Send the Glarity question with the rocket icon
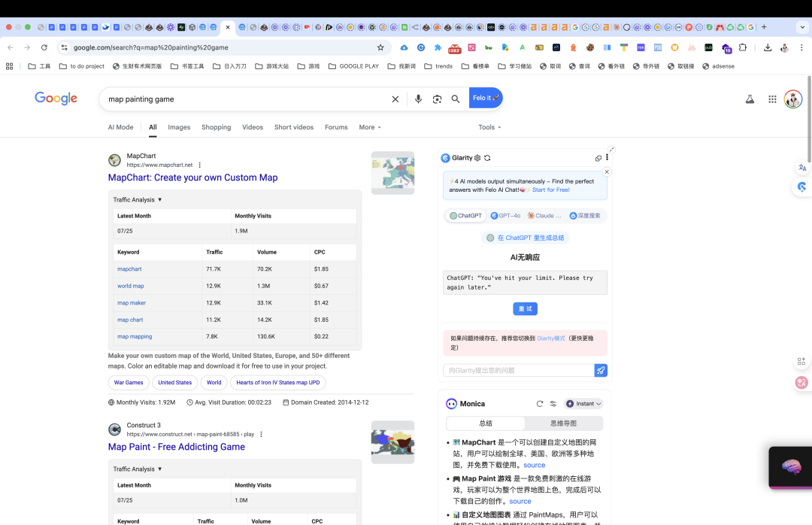Image resolution: width=812 pixels, height=525 pixels. [x=601, y=370]
